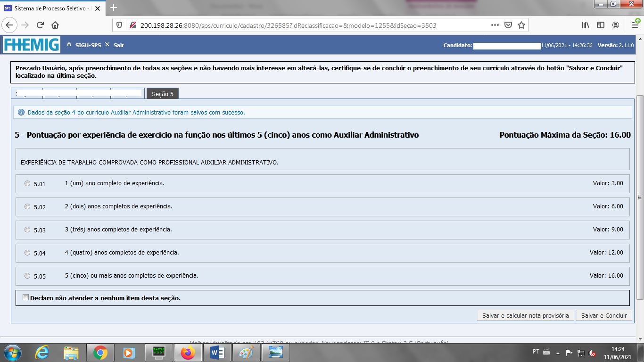This screenshot has height=362, width=644.
Task: Open the page actions three-dot menu
Action: click(x=495, y=25)
